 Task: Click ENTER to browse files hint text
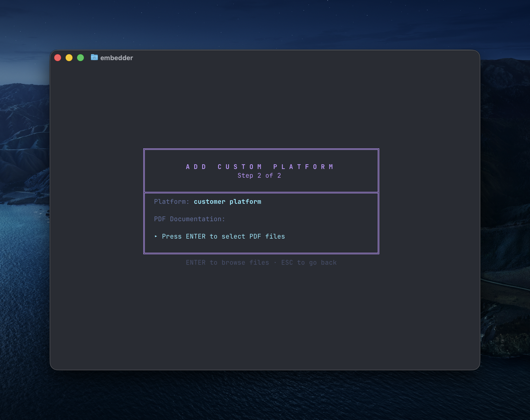227,262
